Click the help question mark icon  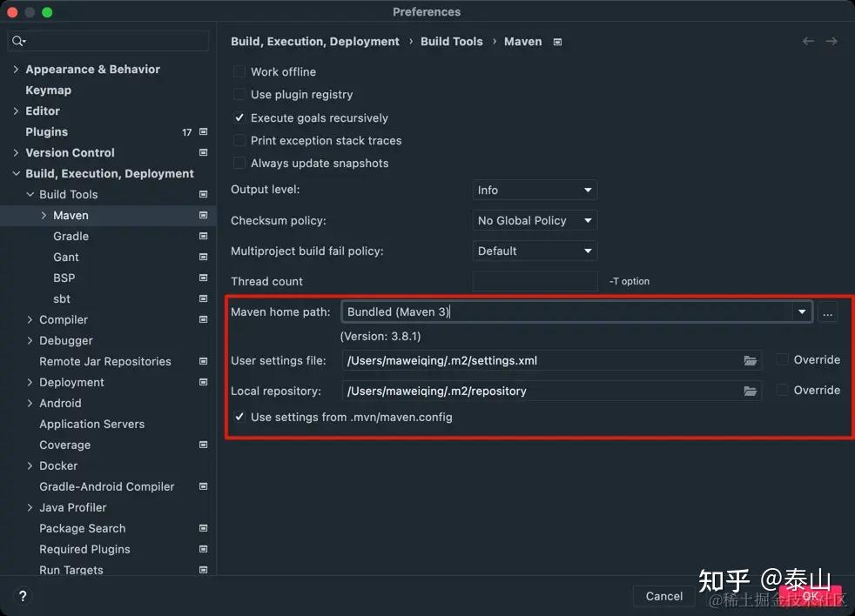point(22,596)
